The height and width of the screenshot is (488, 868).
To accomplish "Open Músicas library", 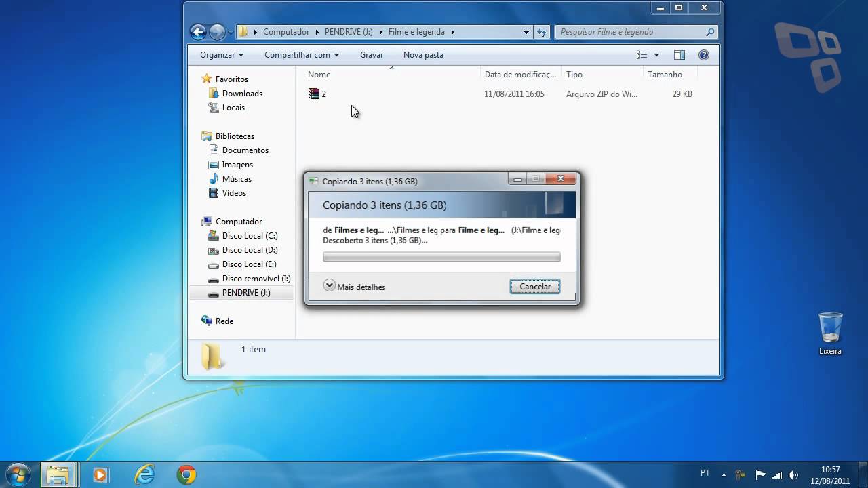I will click(237, 179).
